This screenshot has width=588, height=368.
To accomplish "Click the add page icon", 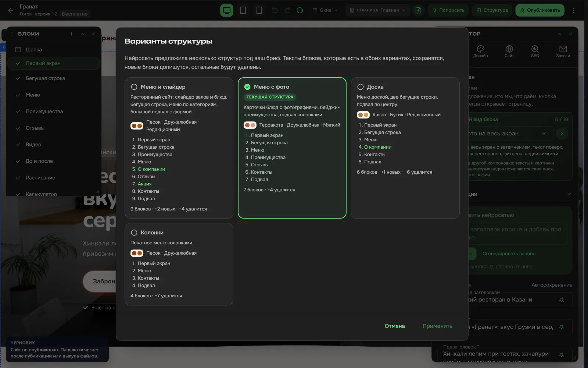I will point(418,10).
